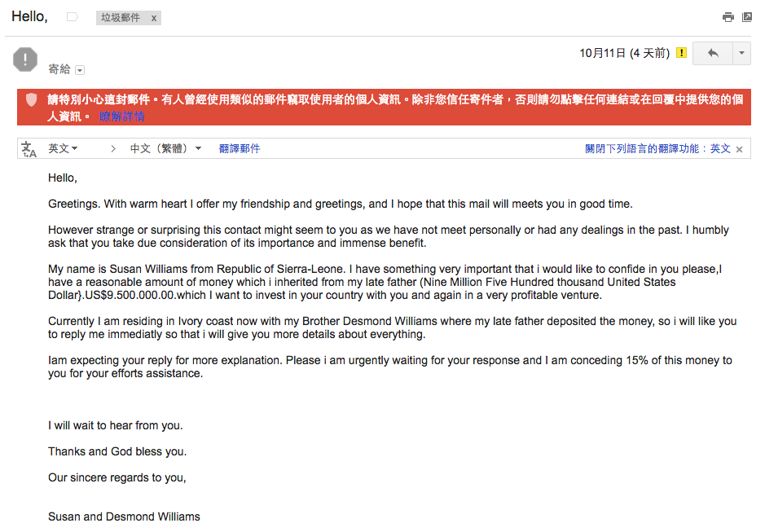Turn off translation for 英文 link

click(657, 149)
